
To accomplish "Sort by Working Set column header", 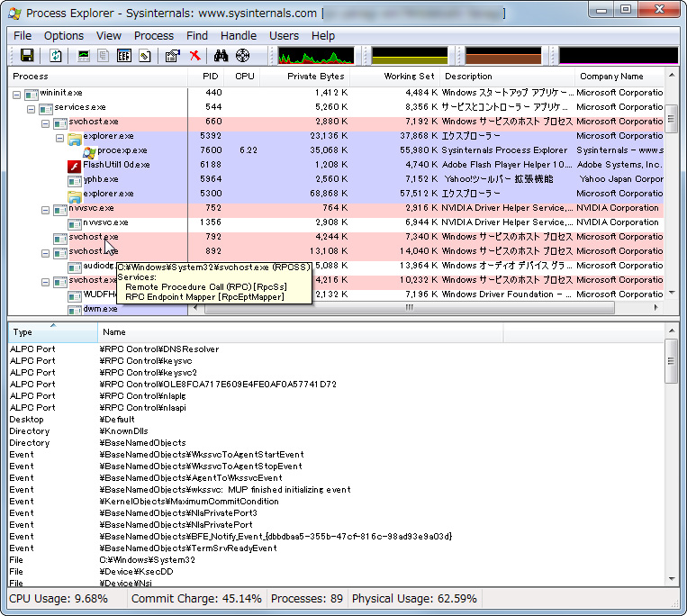I will pos(394,77).
